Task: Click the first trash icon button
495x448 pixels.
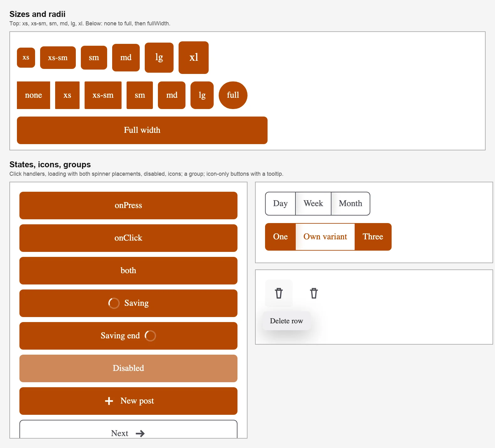Action: (279, 293)
